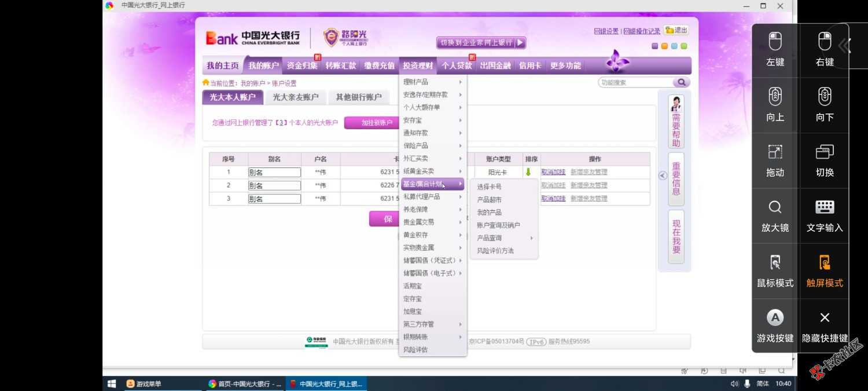Select the orange theme color swatch

(664, 45)
